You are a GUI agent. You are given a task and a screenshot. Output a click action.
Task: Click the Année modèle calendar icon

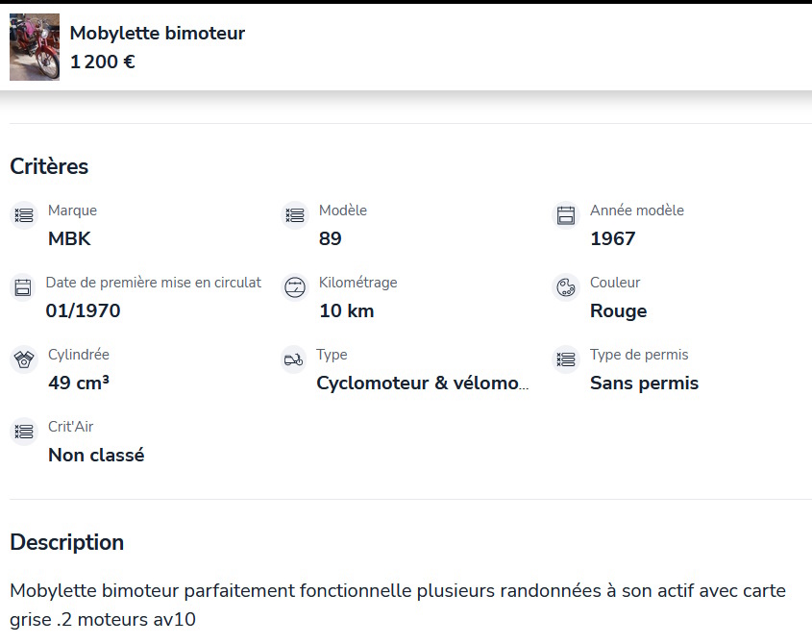pyautogui.click(x=566, y=215)
